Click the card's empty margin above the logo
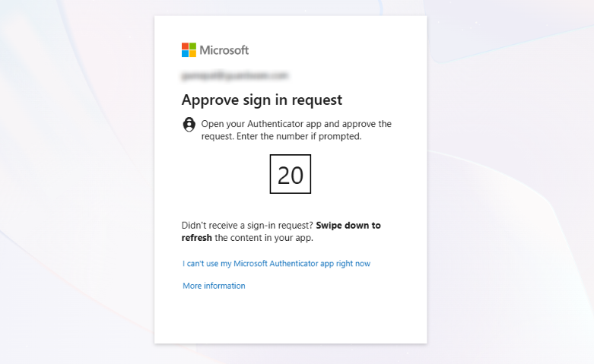 (289, 27)
